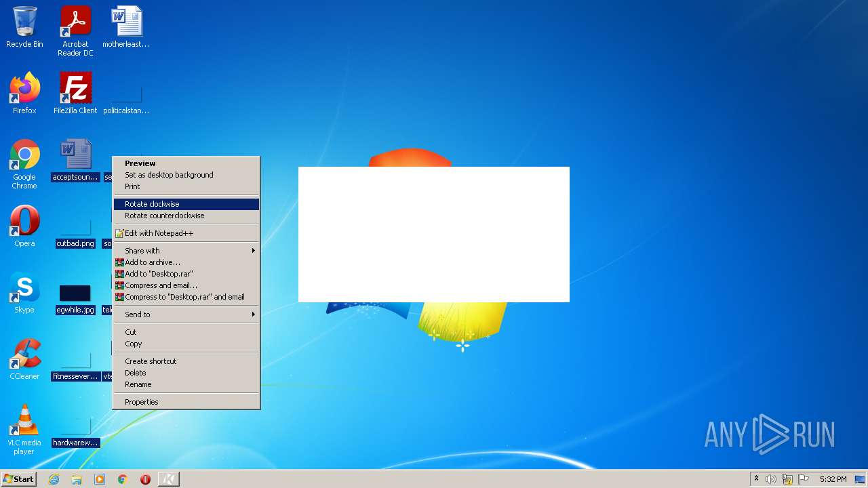This screenshot has width=868, height=488.
Task: Choose Add to archive... option
Action: pos(186,262)
